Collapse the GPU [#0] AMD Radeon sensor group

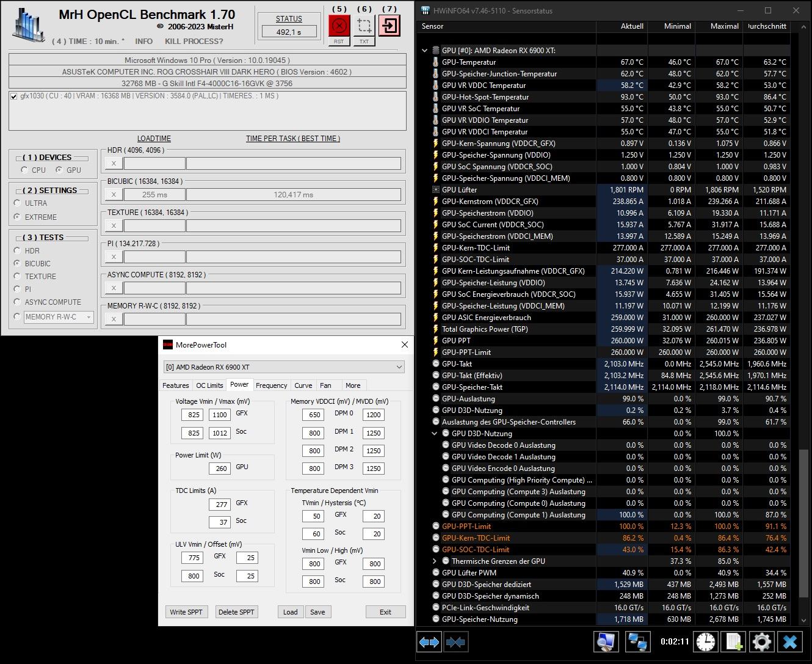coord(425,51)
